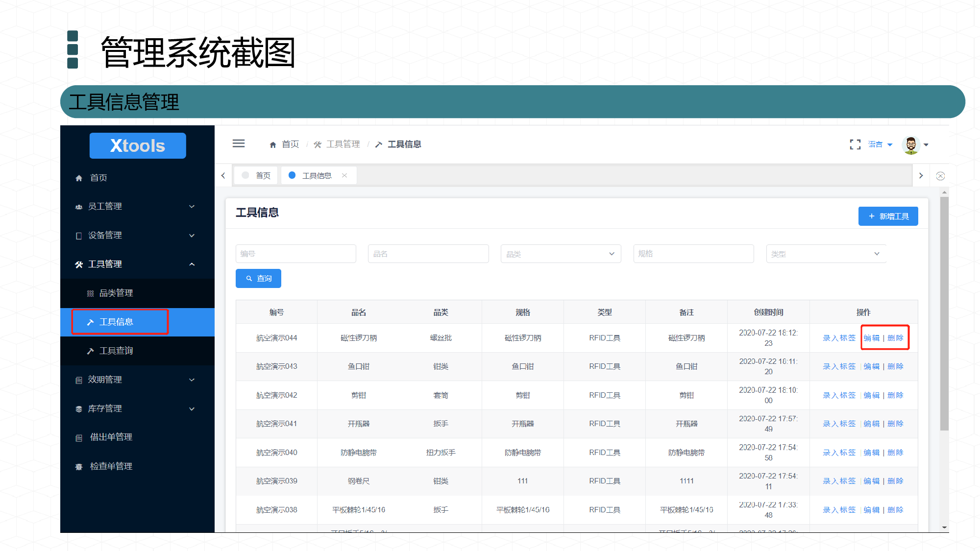Click 删除 for 航空演示038
Image resolution: width=980 pixels, height=551 pixels.
coord(895,510)
